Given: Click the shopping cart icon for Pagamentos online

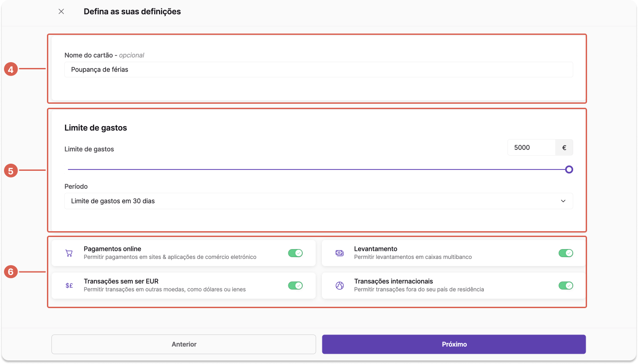Looking at the screenshot, I should tap(69, 253).
